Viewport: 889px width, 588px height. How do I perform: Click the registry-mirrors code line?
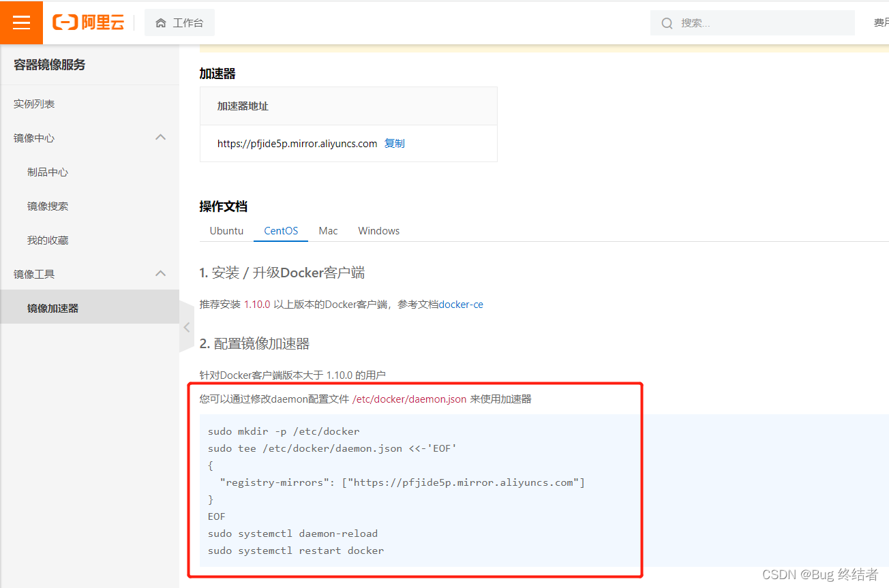(x=402, y=482)
